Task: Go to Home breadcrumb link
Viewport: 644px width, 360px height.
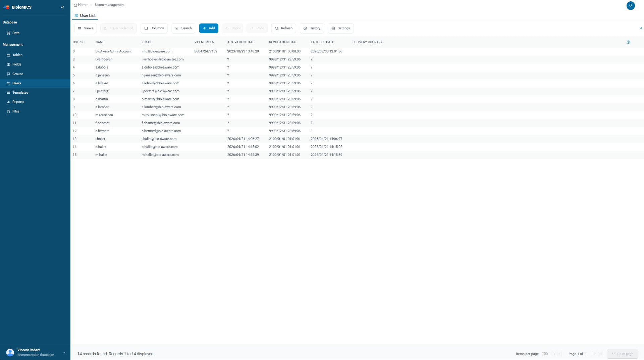Action: [80, 5]
